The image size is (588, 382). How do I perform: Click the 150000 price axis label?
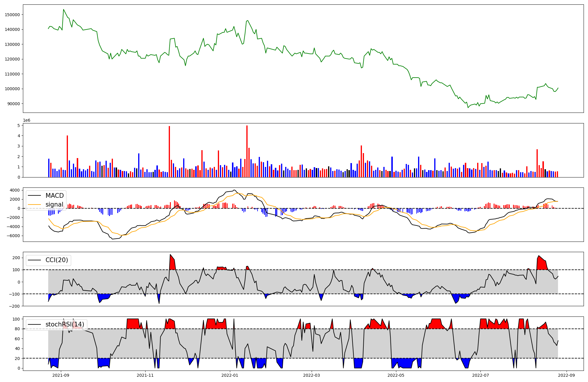pos(13,15)
